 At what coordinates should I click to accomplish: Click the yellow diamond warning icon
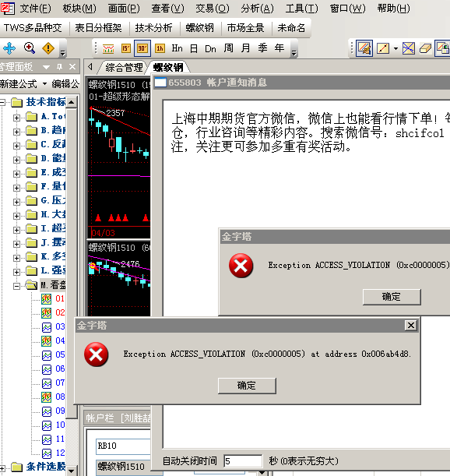(x=48, y=48)
